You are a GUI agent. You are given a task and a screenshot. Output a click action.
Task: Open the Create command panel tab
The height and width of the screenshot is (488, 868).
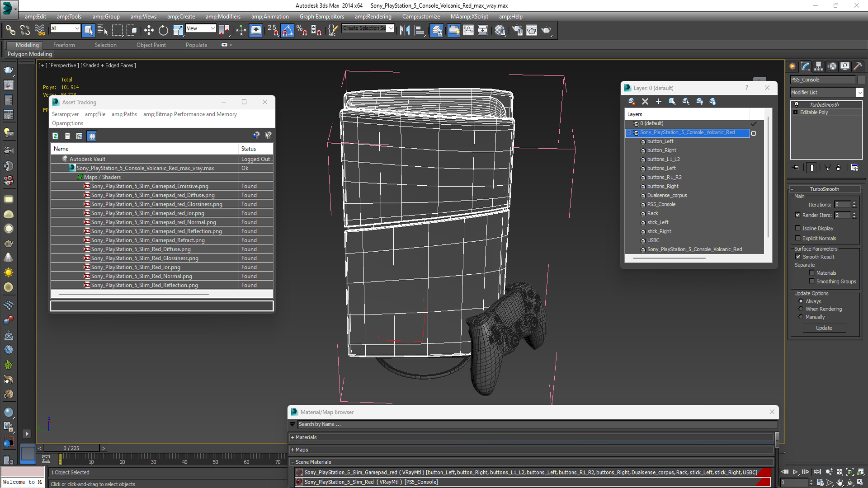click(793, 66)
